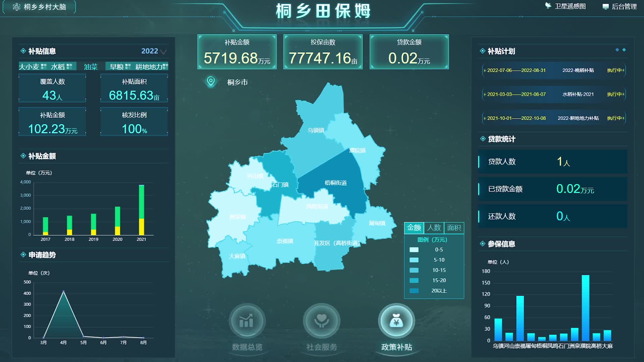
Task: Click the 后台管理 monitor icon
Action: [x=605, y=7]
